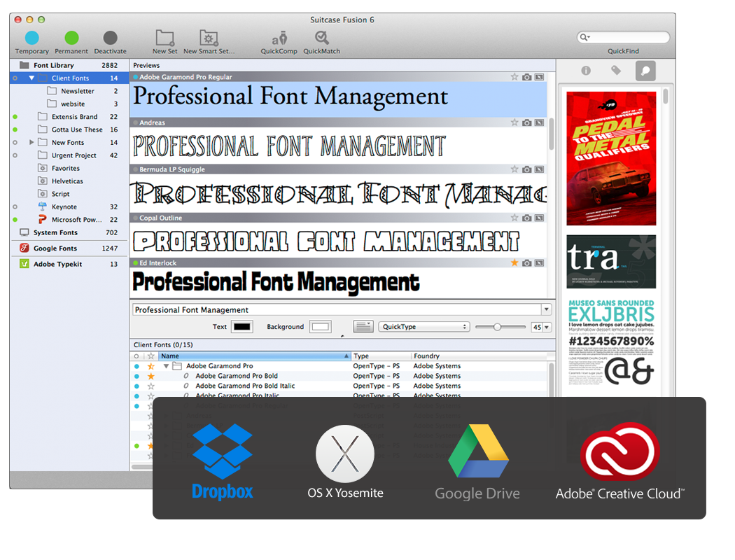Switch to the info panel tab
This screenshot has width=735, height=560.
[x=586, y=71]
